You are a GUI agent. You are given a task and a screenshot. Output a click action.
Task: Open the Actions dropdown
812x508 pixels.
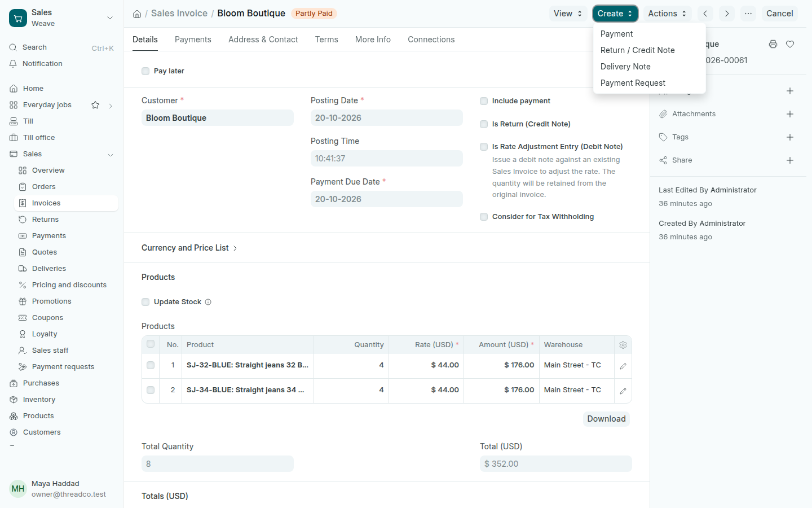pyautogui.click(x=668, y=14)
